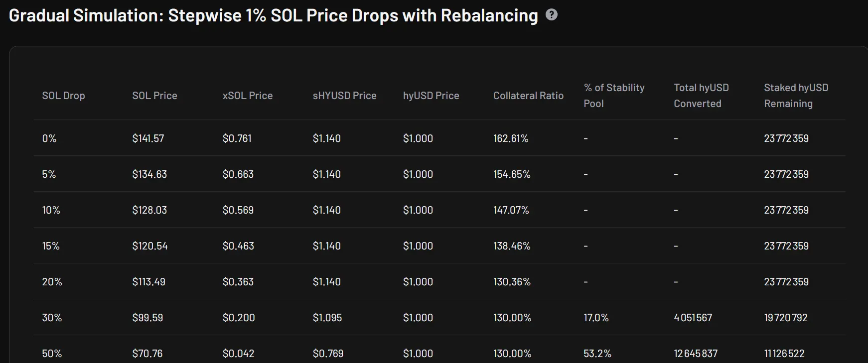Click the % of Stability Pool header
Image resolution: width=868 pixels, height=363 pixels.
(614, 96)
